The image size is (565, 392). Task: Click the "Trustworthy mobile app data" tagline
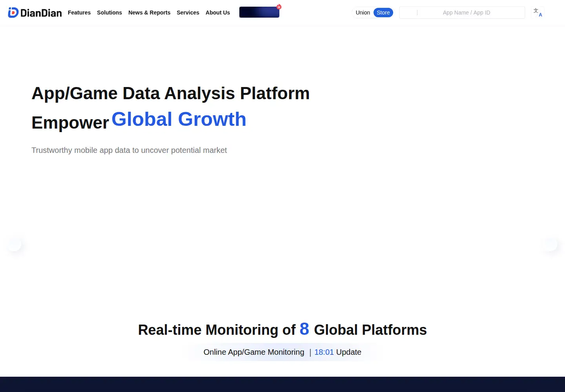(x=129, y=150)
